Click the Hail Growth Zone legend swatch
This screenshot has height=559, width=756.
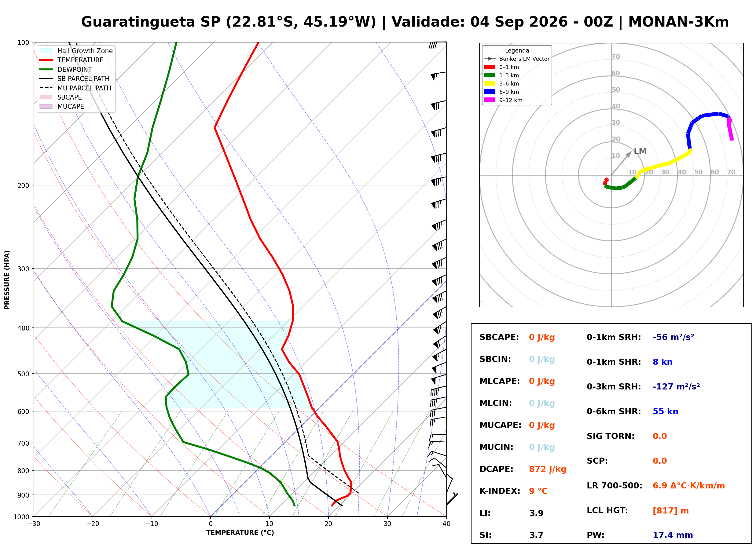tap(46, 51)
